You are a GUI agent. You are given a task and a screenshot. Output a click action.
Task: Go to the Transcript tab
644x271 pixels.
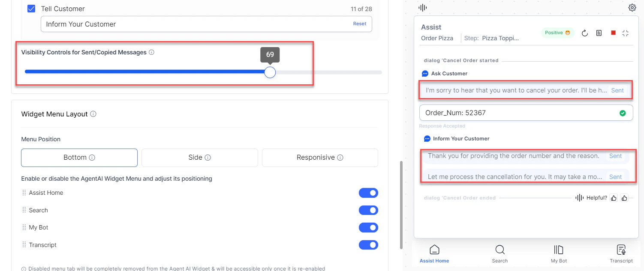coord(621,253)
